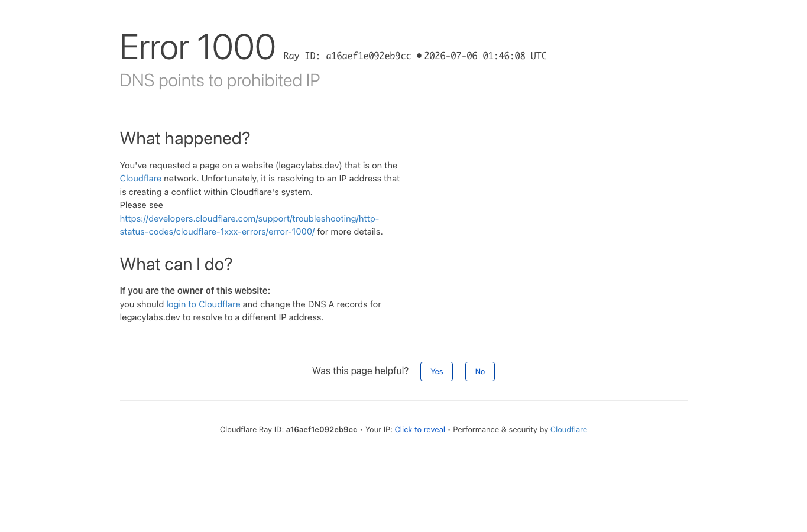Click the Error 1000 heading
This screenshot has width=807, height=532.
197,47
